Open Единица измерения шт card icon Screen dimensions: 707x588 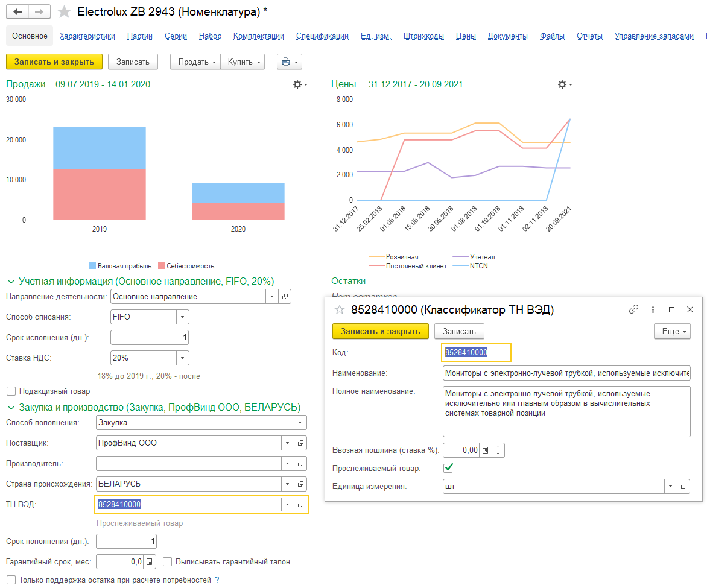683,487
